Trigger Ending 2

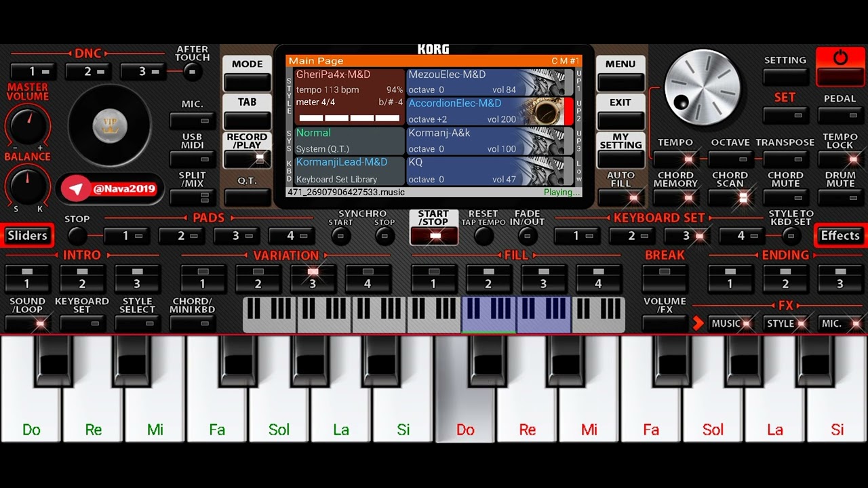pyautogui.click(x=785, y=278)
